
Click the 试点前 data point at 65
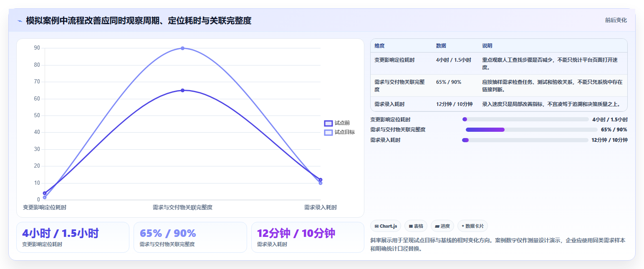182,91
